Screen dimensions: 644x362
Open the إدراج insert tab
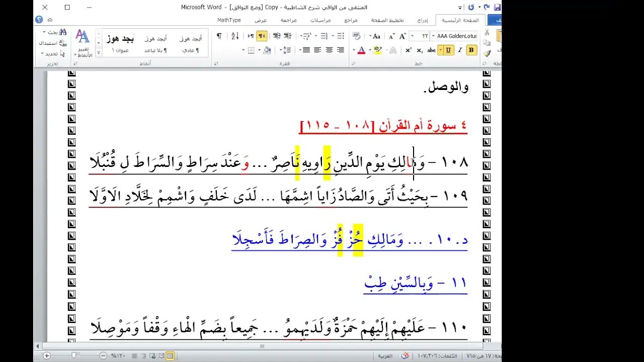423,21
